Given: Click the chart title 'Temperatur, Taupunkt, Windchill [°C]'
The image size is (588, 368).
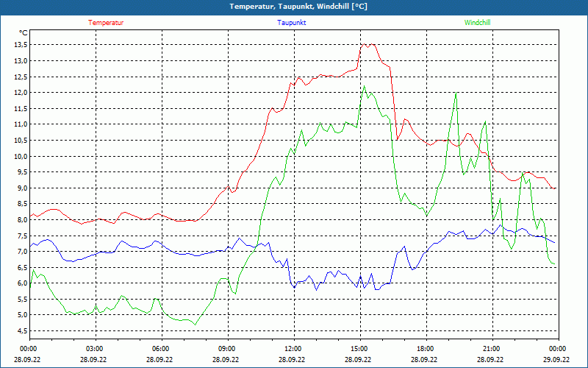Looking at the screenshot, I should pyautogui.click(x=298, y=7).
